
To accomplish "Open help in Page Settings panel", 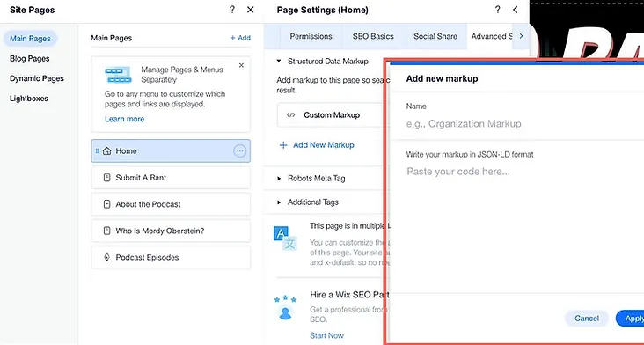I will pos(497,10).
